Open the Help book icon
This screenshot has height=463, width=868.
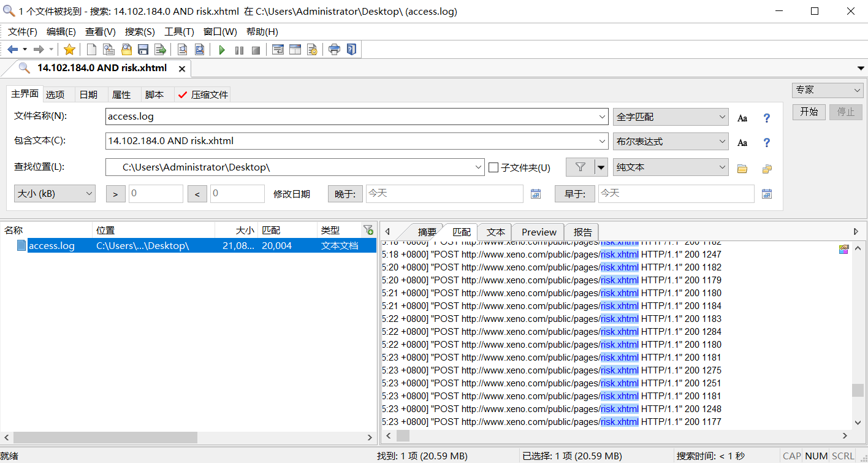click(351, 50)
